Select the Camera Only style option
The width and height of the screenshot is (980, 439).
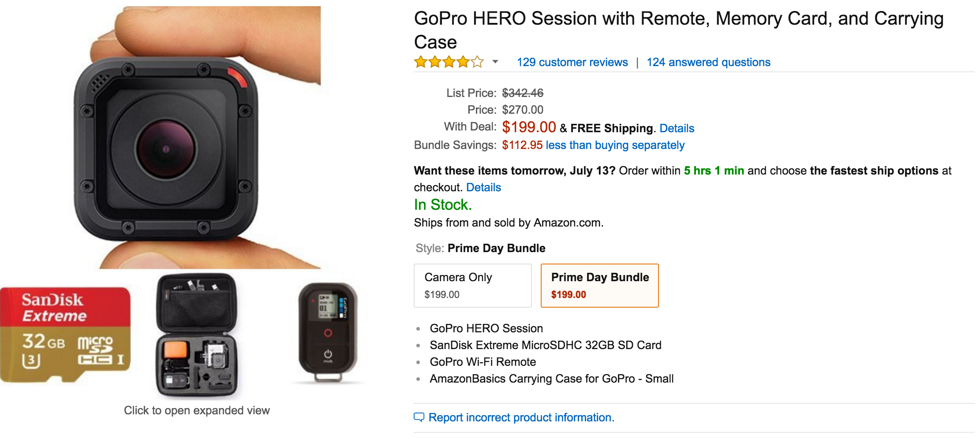tap(472, 285)
